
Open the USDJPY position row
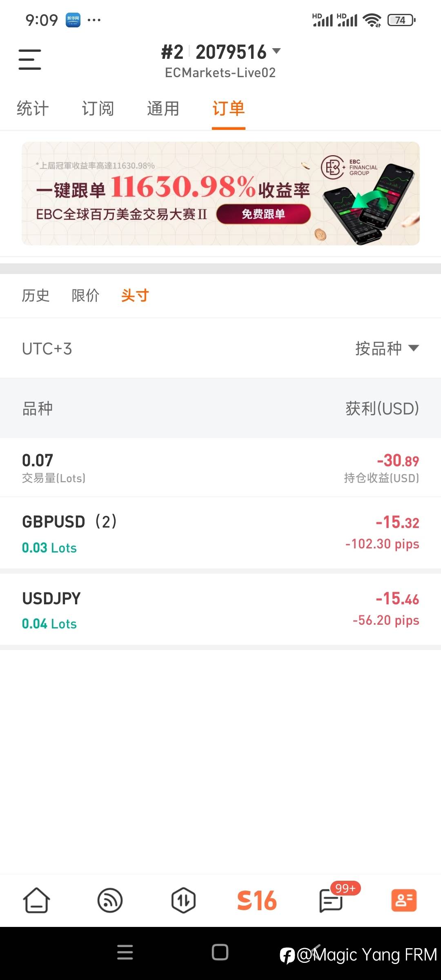220,609
